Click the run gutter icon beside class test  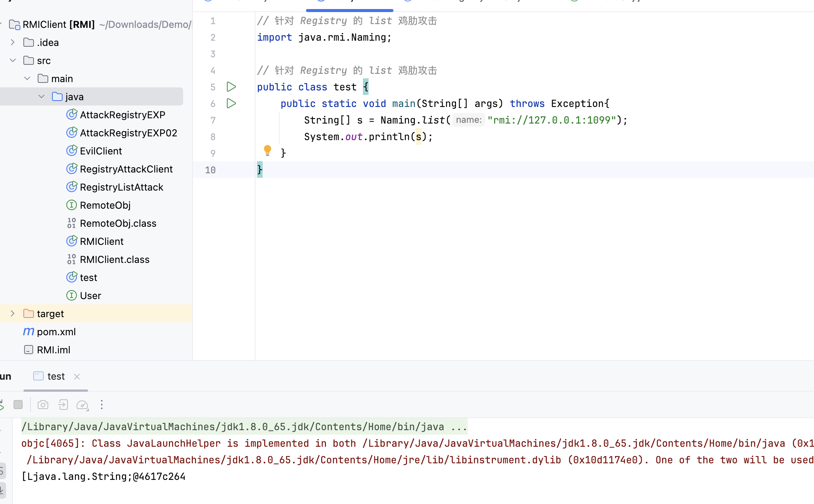(231, 87)
